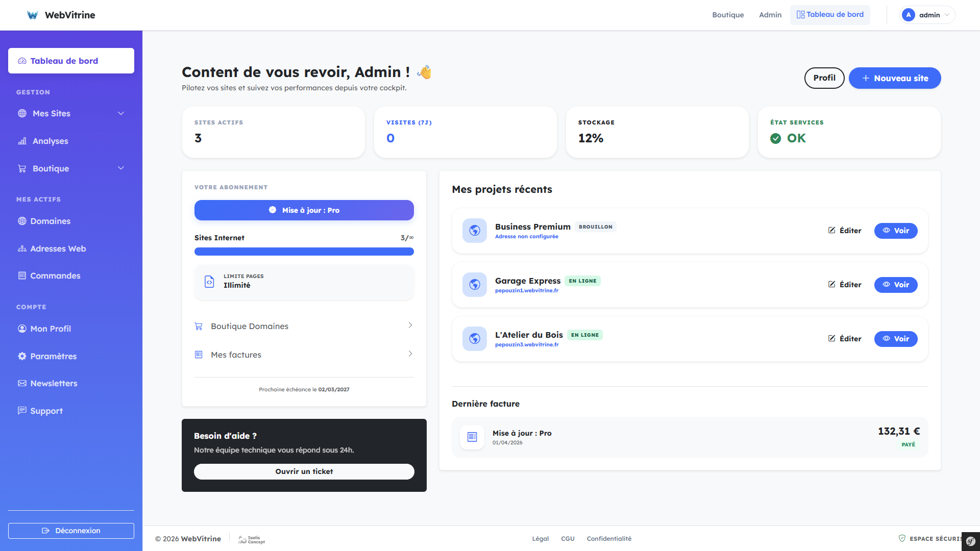Click the Newsletters envelope icon
This screenshot has width=980, height=551.
(x=22, y=383)
